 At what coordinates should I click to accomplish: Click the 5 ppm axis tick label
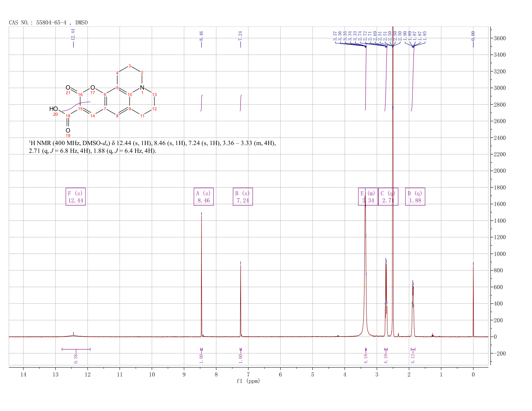tap(313, 375)
